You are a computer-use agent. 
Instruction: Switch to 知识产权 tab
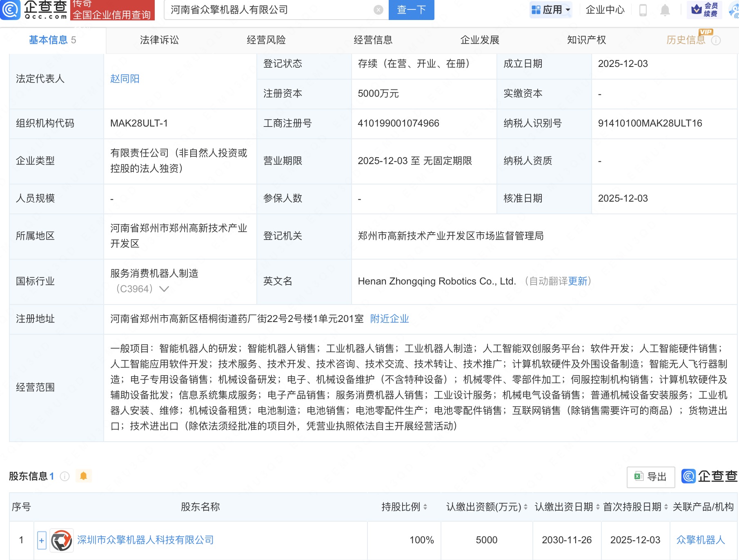586,40
